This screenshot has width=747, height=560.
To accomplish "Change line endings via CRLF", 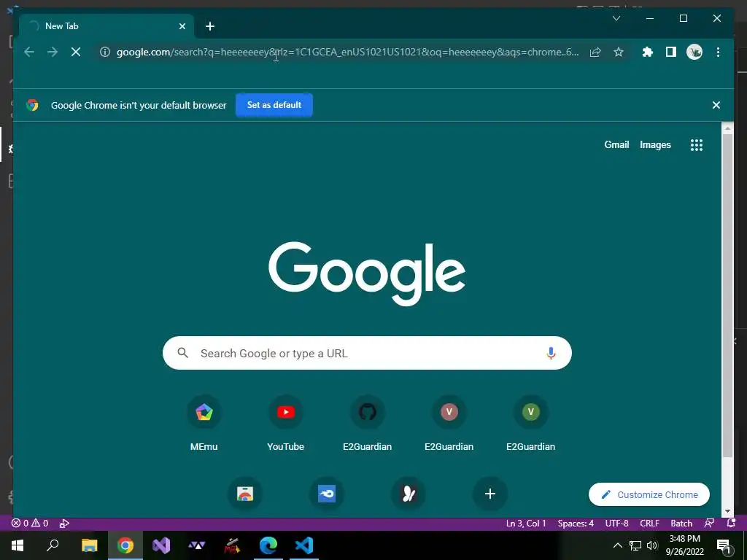I will (649, 524).
